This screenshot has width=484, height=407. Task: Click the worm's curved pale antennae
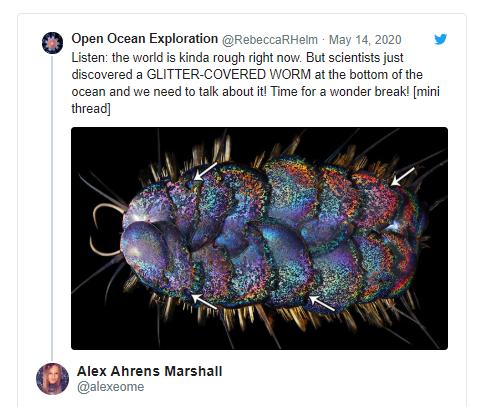coord(106,229)
